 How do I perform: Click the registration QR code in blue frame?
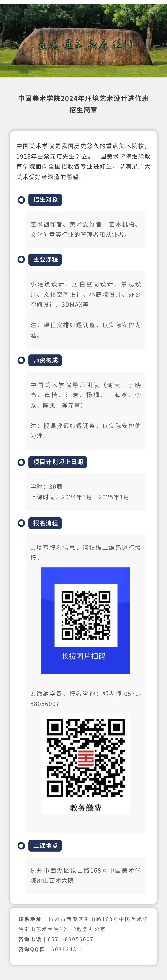86,615
